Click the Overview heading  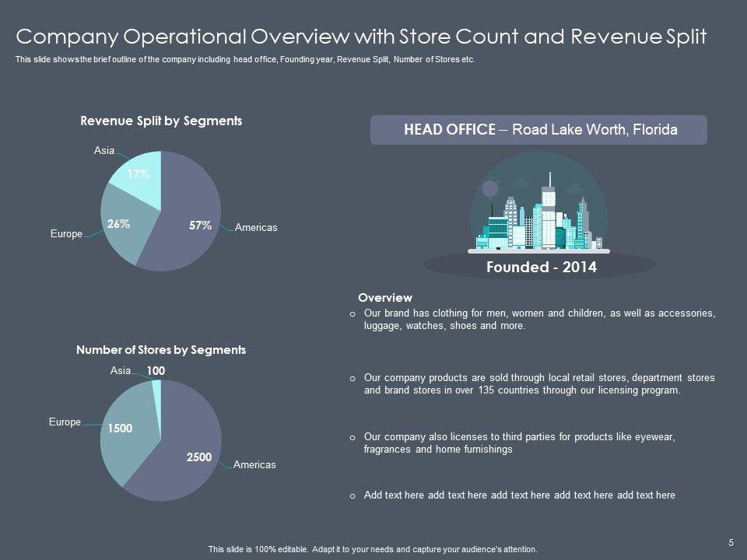point(385,298)
